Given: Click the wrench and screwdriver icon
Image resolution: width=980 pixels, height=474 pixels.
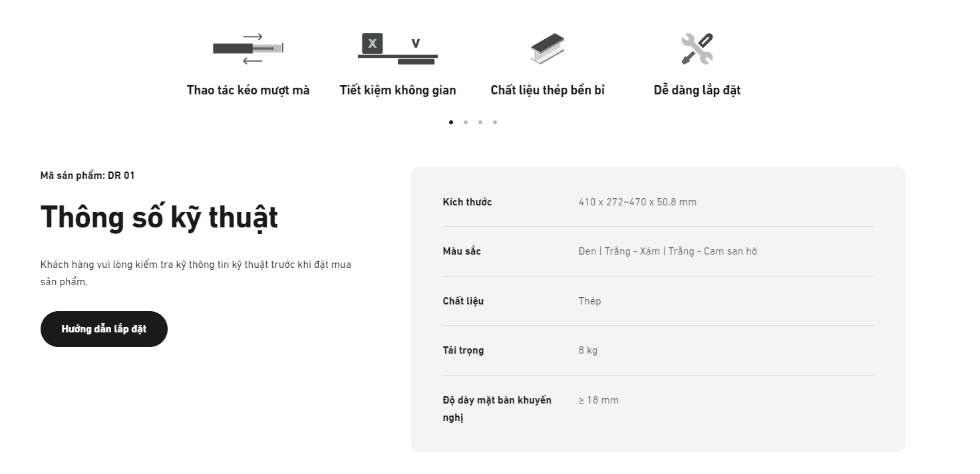Looking at the screenshot, I should [697, 49].
